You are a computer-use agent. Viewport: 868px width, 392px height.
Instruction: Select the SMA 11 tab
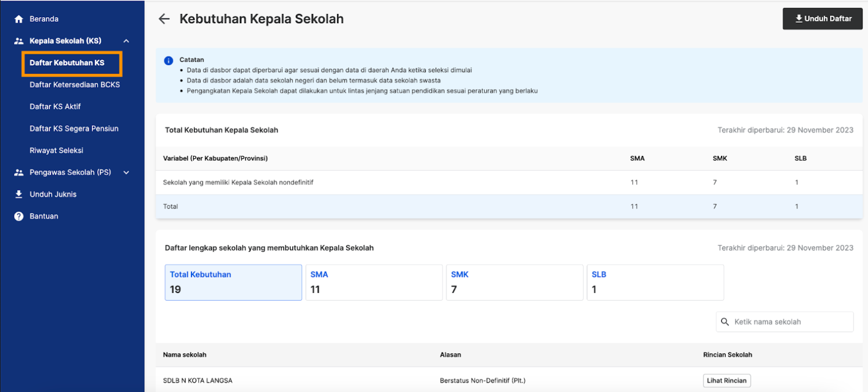[x=374, y=282]
